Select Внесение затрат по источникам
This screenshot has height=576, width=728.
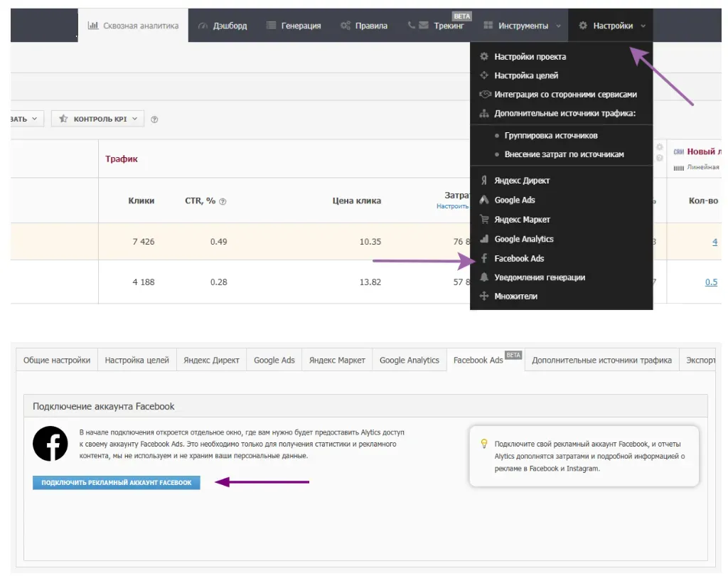pyautogui.click(x=564, y=154)
